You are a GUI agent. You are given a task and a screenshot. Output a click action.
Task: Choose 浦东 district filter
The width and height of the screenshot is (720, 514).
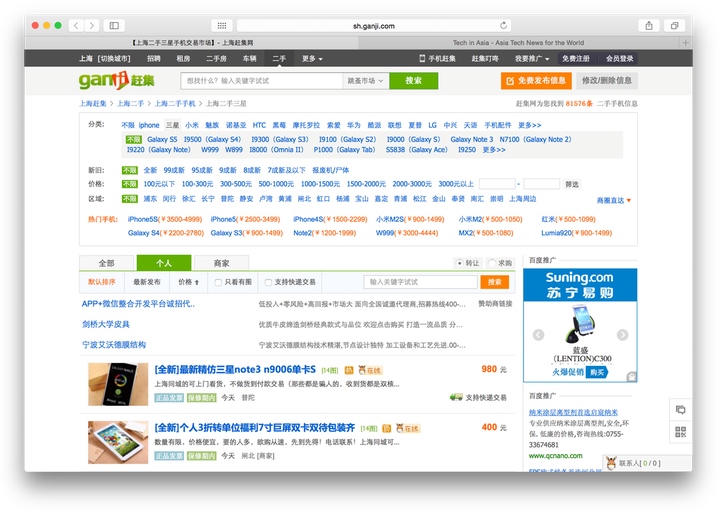click(150, 199)
